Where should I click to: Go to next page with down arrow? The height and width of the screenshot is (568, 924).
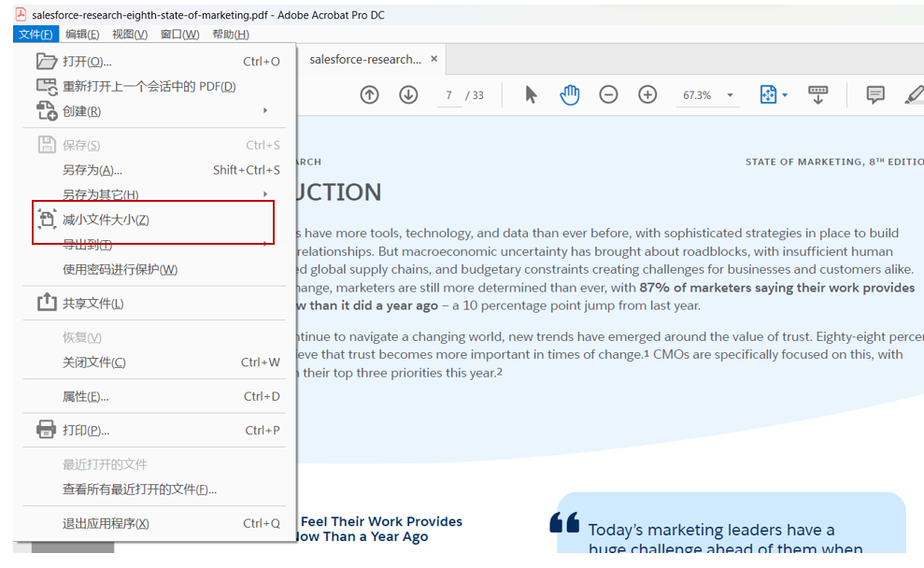(x=408, y=94)
